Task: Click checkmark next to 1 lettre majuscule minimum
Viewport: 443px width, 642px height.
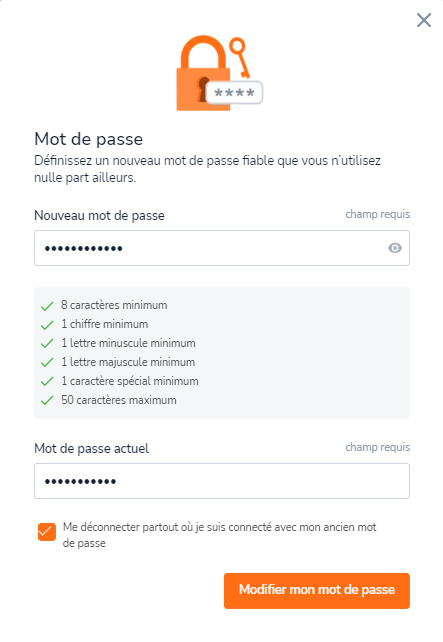Action: coord(47,362)
